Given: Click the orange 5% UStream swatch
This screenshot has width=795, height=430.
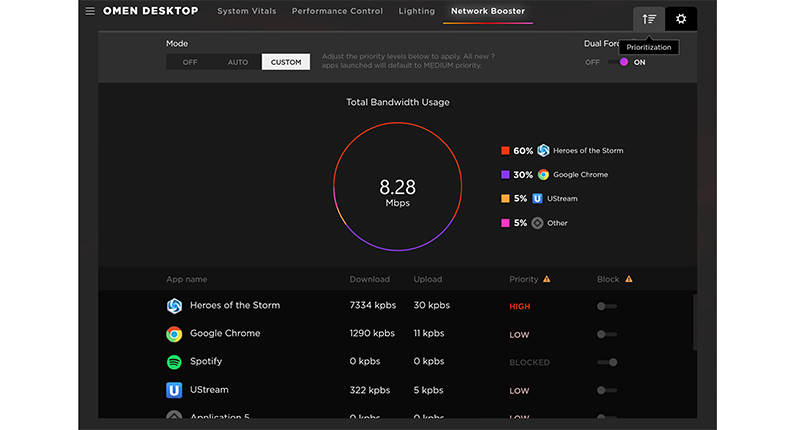Looking at the screenshot, I should click(505, 198).
